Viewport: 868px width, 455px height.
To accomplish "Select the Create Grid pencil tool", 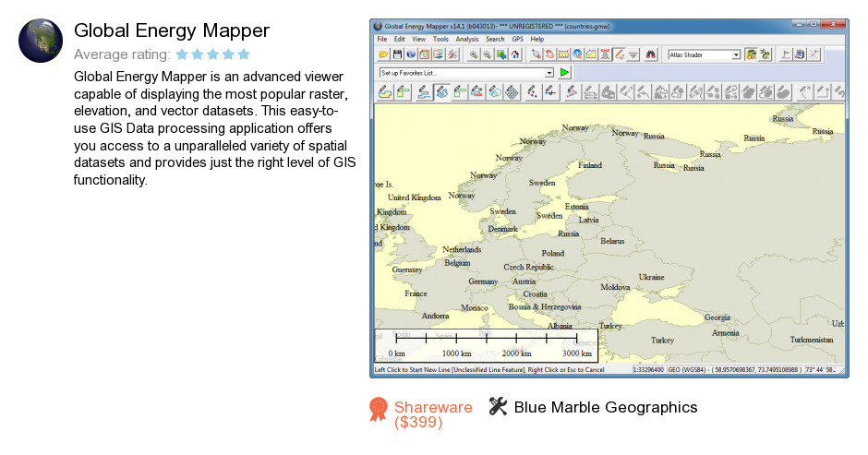I will [x=512, y=92].
